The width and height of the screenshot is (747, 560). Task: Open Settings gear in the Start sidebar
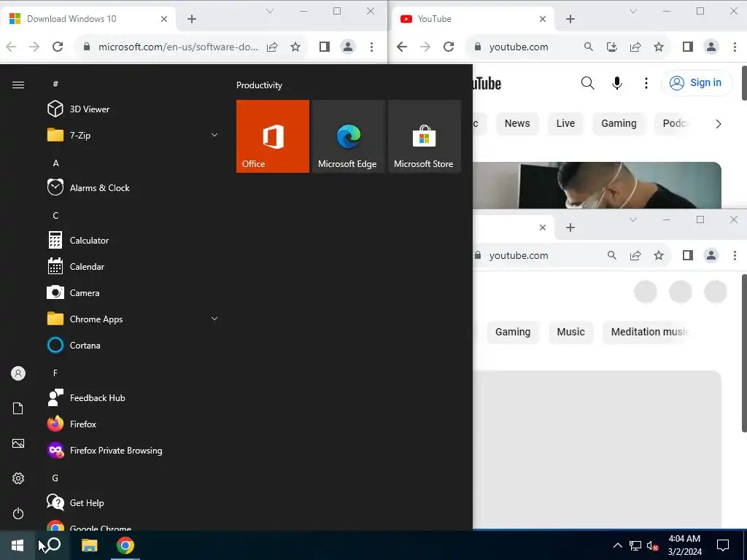pyautogui.click(x=18, y=478)
